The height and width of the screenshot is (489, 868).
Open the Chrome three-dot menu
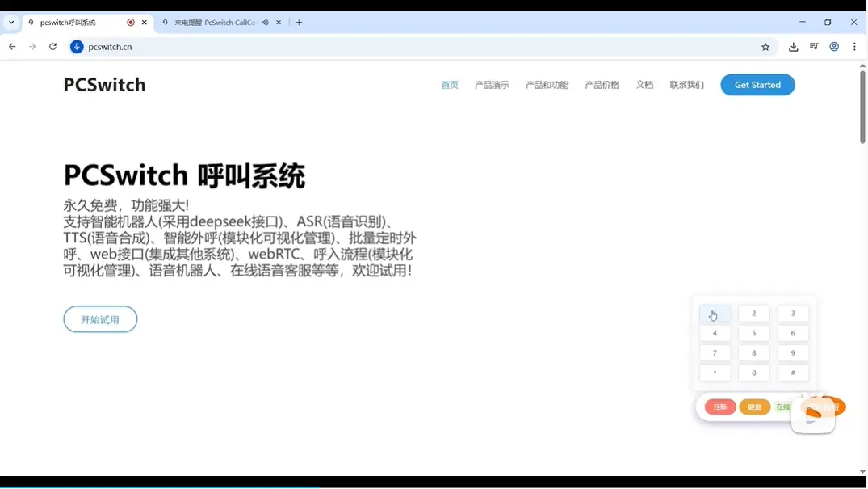[x=854, y=47]
